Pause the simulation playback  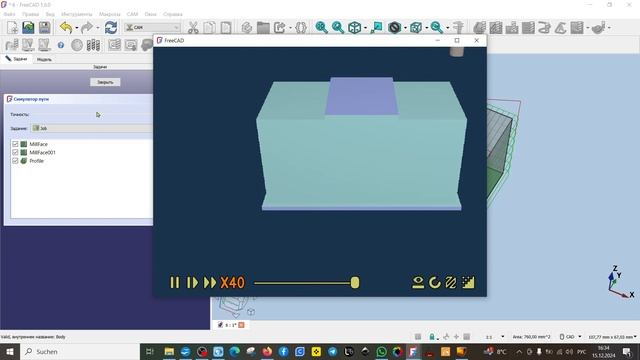pos(175,282)
